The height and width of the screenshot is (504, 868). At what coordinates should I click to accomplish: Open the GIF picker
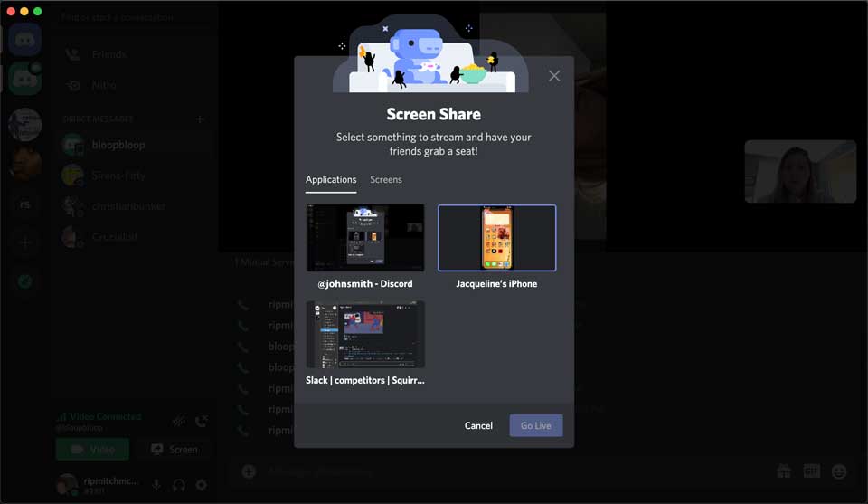(x=812, y=471)
